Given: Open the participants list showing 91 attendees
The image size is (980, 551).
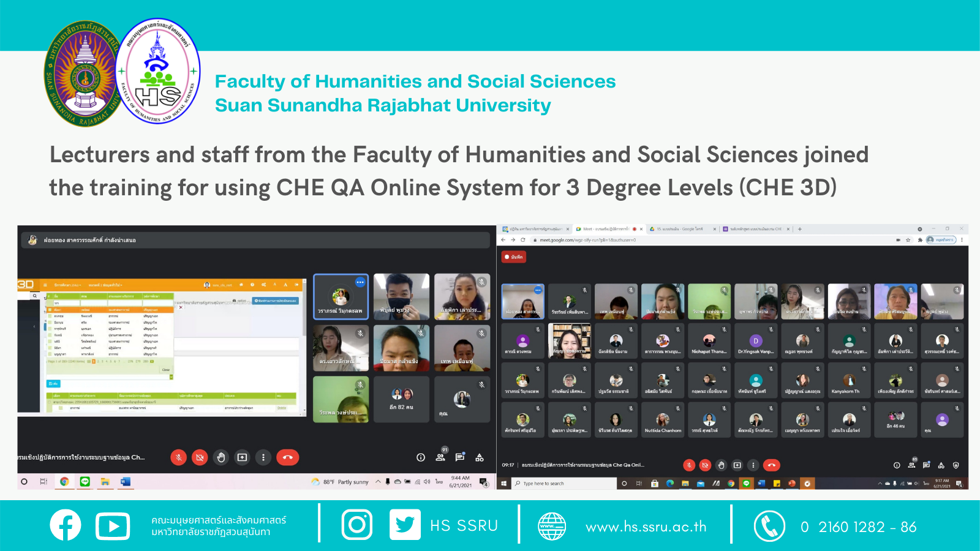Looking at the screenshot, I should coord(440,457).
